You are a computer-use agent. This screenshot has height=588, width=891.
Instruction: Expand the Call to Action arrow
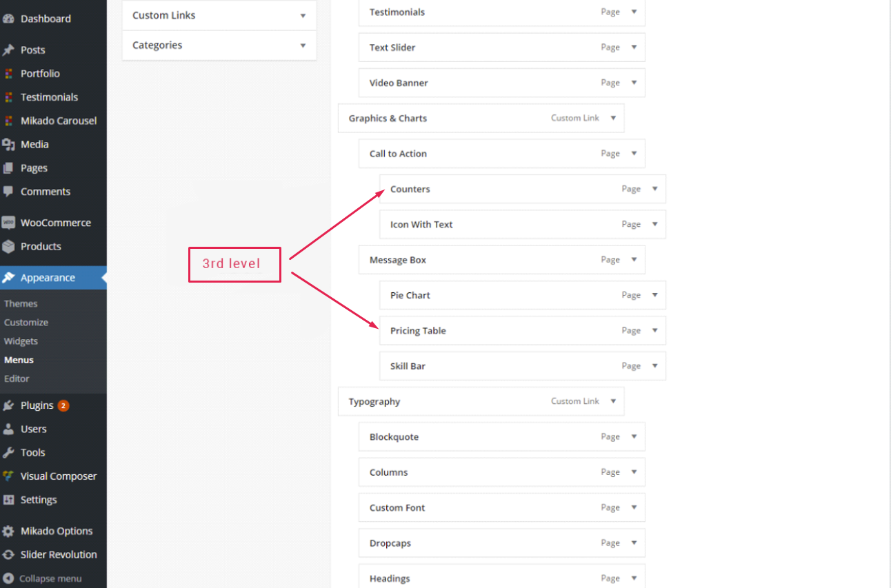(x=634, y=154)
